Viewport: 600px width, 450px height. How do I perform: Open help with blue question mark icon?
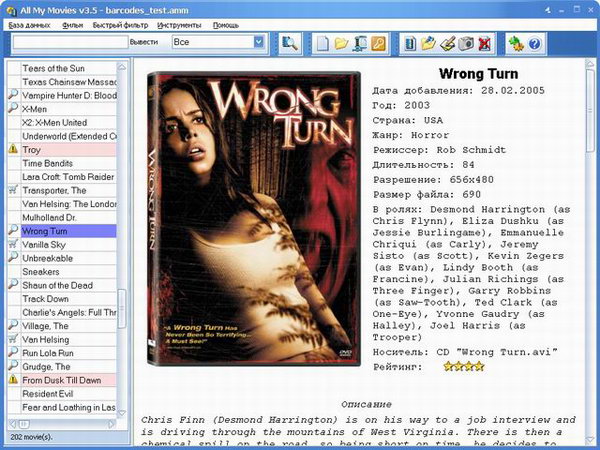(534, 43)
